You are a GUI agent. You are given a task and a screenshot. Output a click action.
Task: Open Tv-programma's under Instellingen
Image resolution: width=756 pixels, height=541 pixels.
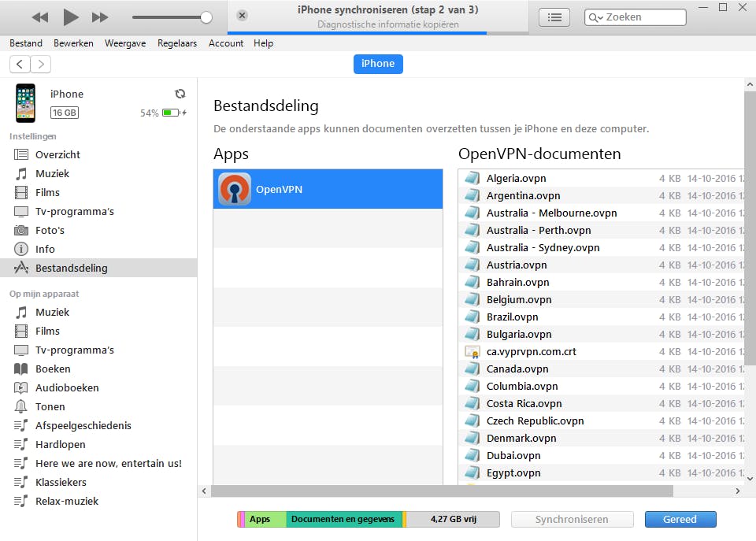[98, 211]
